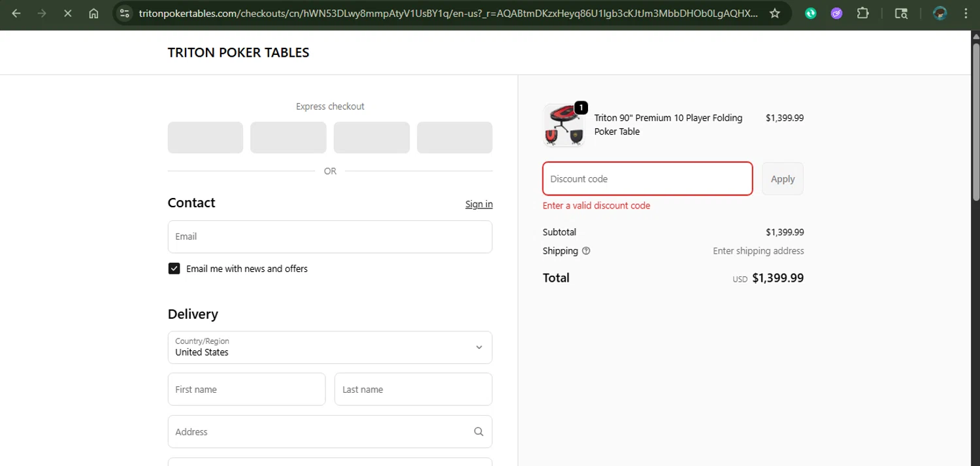This screenshot has height=466, width=980.
Task: Click the second express checkout button
Action: pyautogui.click(x=288, y=138)
